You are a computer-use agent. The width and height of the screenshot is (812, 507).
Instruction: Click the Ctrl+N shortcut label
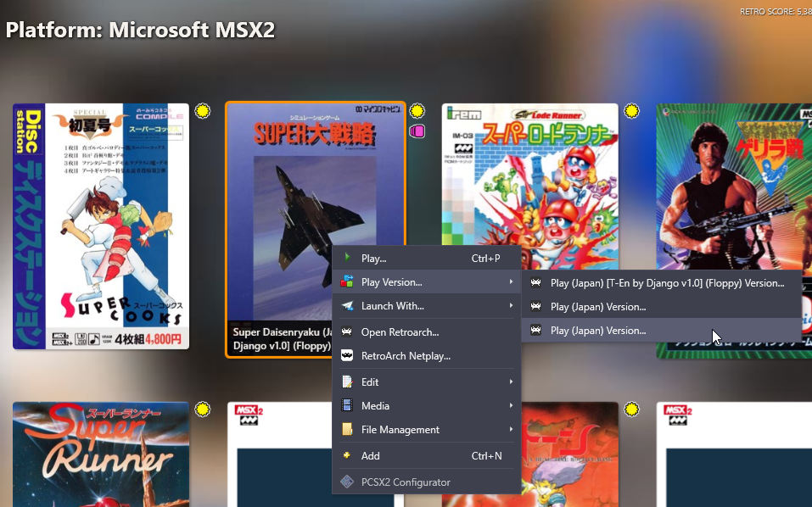(486, 456)
